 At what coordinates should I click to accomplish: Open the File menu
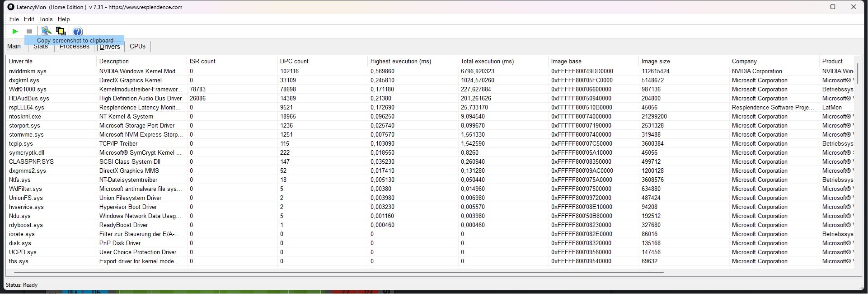tap(14, 19)
